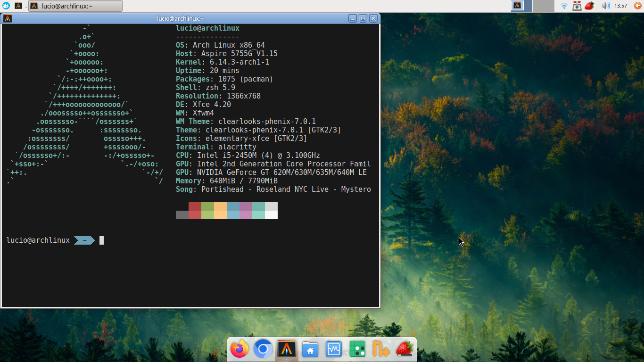The image size is (644, 362).
Task: Click the lucio@archlinux shell prompt text
Action: (38, 240)
